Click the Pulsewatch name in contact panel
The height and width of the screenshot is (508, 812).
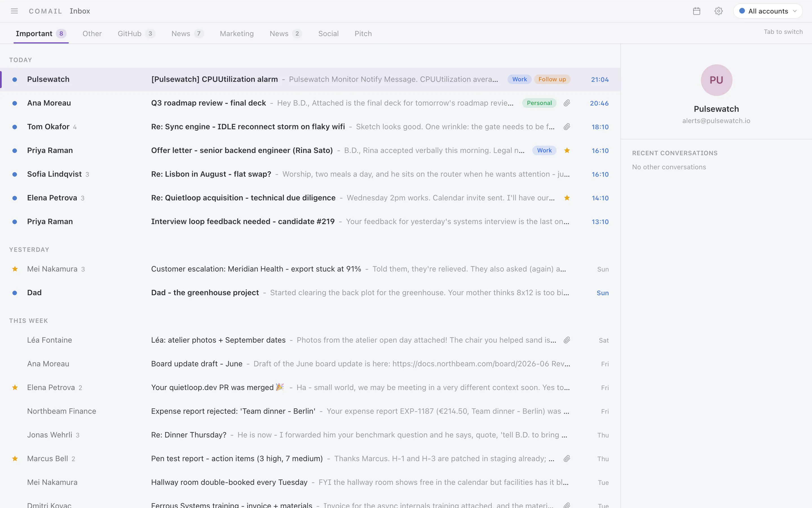pyautogui.click(x=716, y=109)
